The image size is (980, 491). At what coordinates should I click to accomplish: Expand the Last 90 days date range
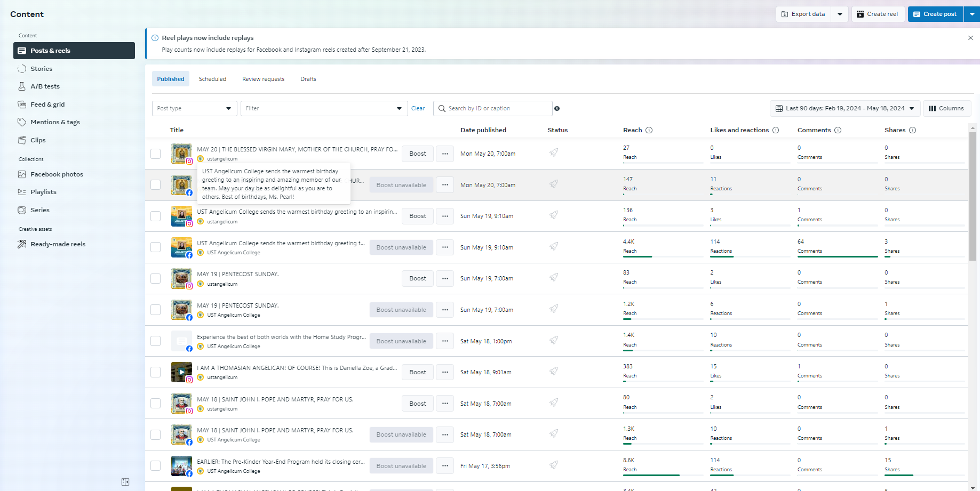point(844,109)
